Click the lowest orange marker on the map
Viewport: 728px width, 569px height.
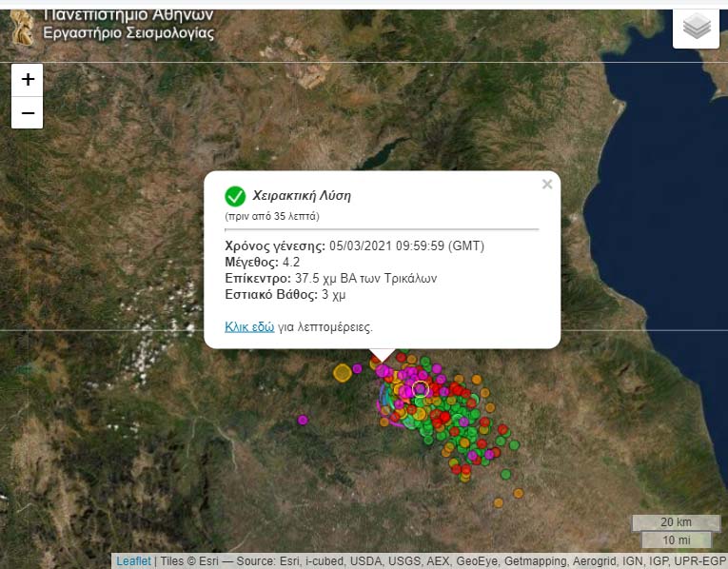498,502
